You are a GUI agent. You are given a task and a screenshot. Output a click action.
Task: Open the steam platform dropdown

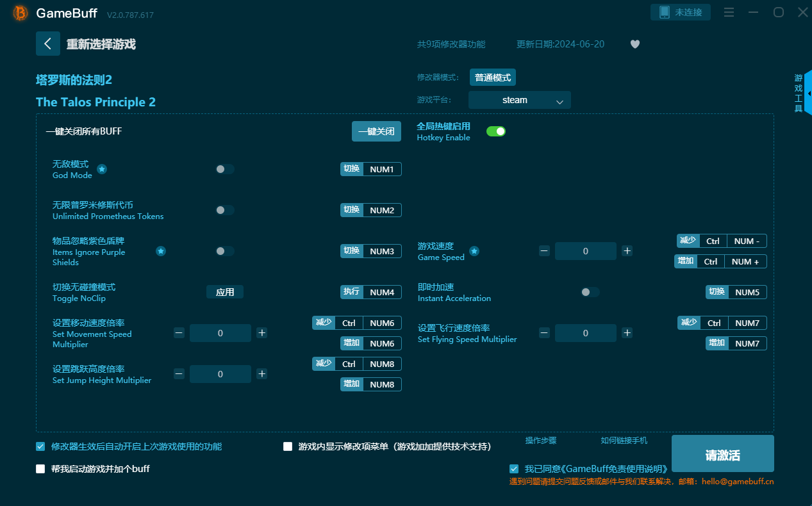pos(519,100)
